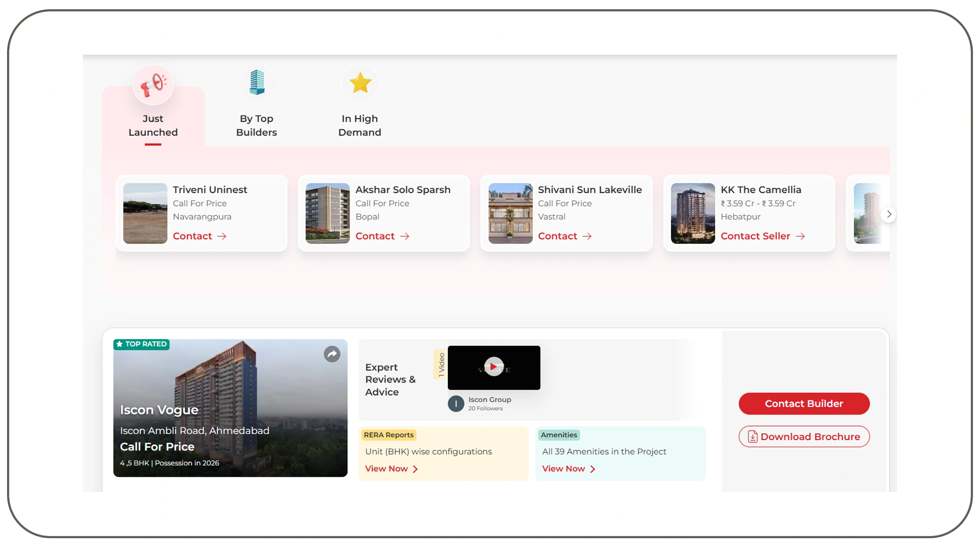Screen dimensions: 980x547
Task: Click View Now under RERA Reports
Action: click(x=391, y=469)
